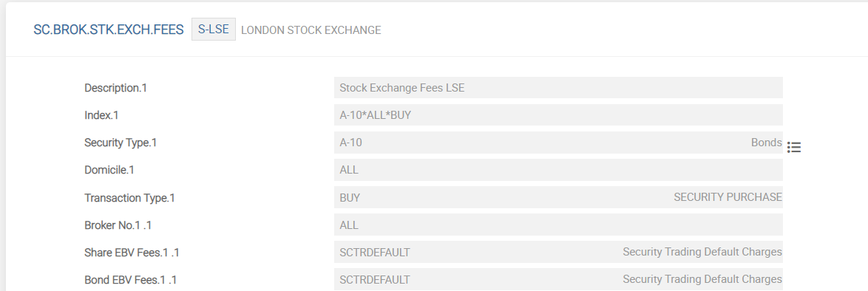
Task: Click the LONDON STOCK EXCHANGE heading text
Action: click(x=311, y=30)
